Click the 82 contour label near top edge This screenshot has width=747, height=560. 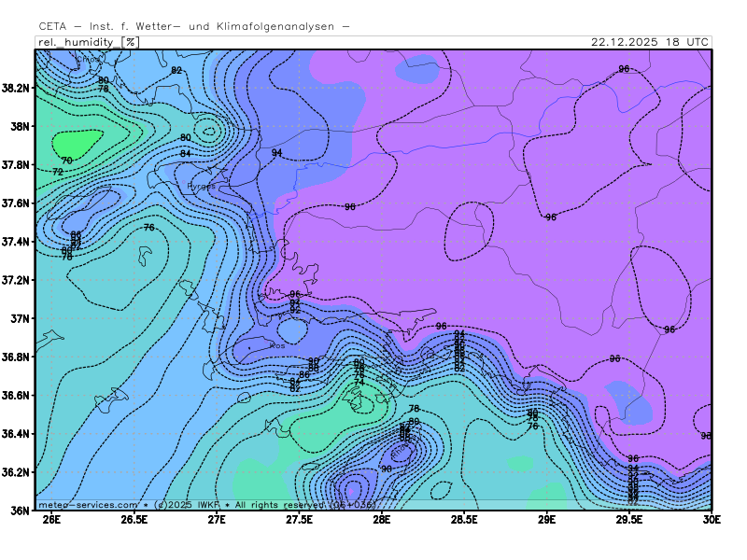[176, 71]
